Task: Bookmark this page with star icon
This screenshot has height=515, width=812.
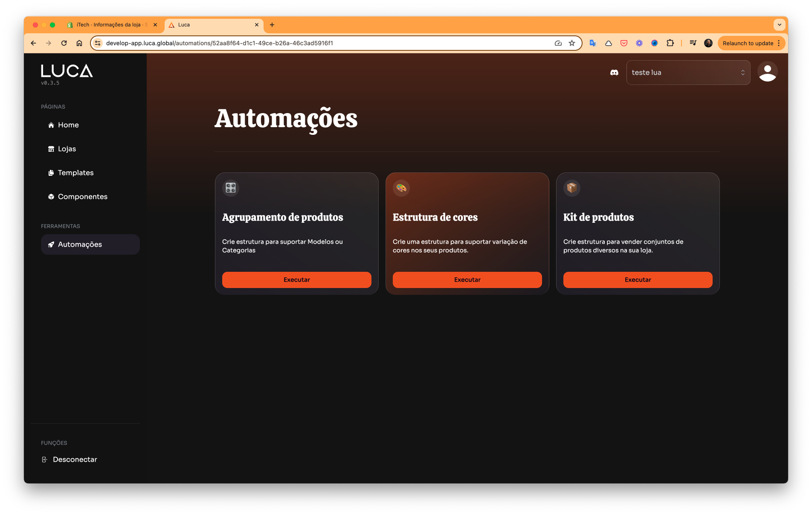Action: click(x=572, y=43)
